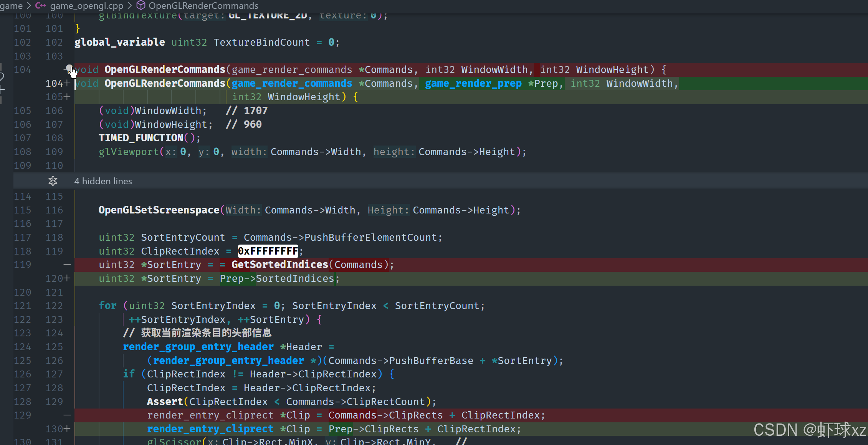The width and height of the screenshot is (868, 445).
Task: Open the game_opengl.cpp breadcrumb item
Action: tap(86, 5)
